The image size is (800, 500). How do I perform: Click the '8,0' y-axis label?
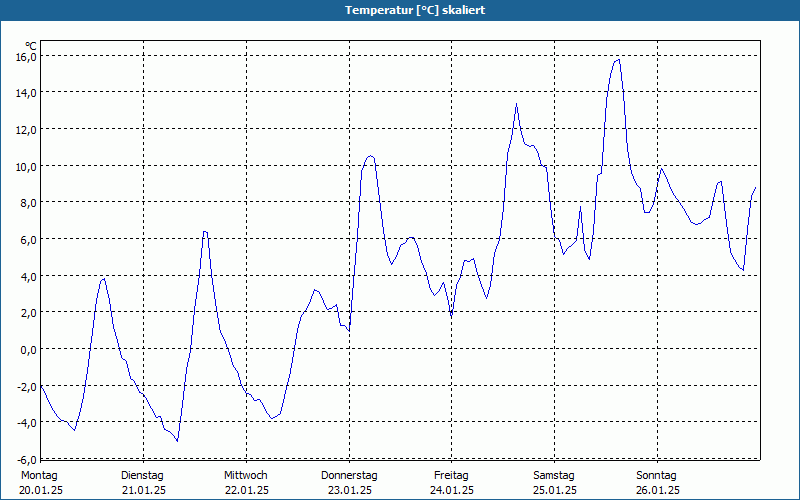pyautogui.click(x=29, y=203)
